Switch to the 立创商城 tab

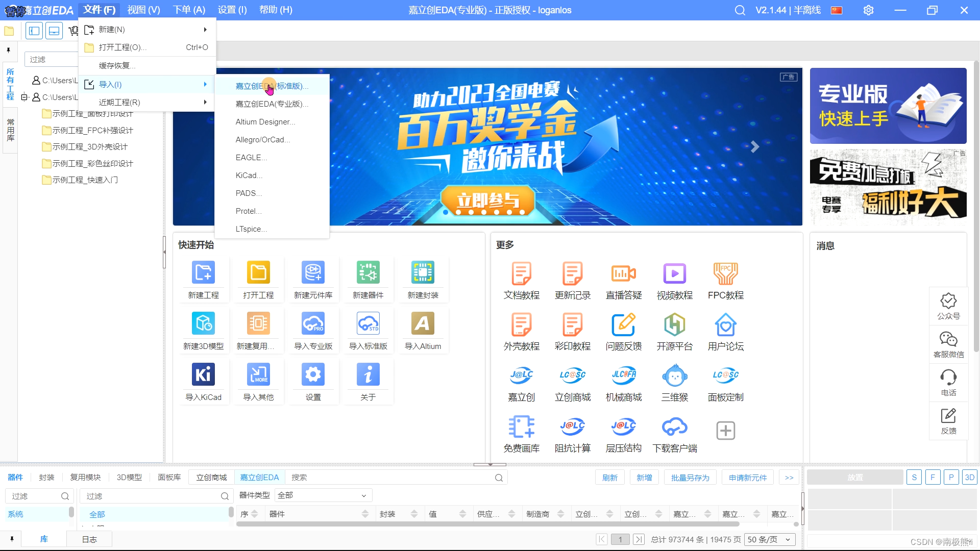pyautogui.click(x=211, y=478)
